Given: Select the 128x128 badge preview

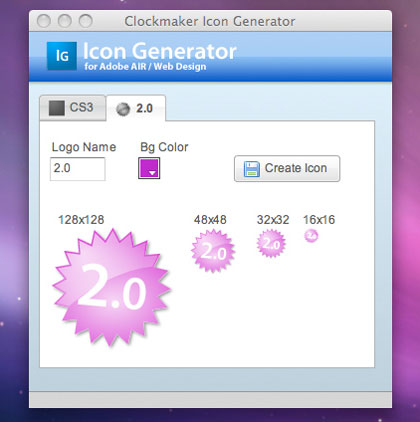Looking at the screenshot, I should tap(112, 288).
